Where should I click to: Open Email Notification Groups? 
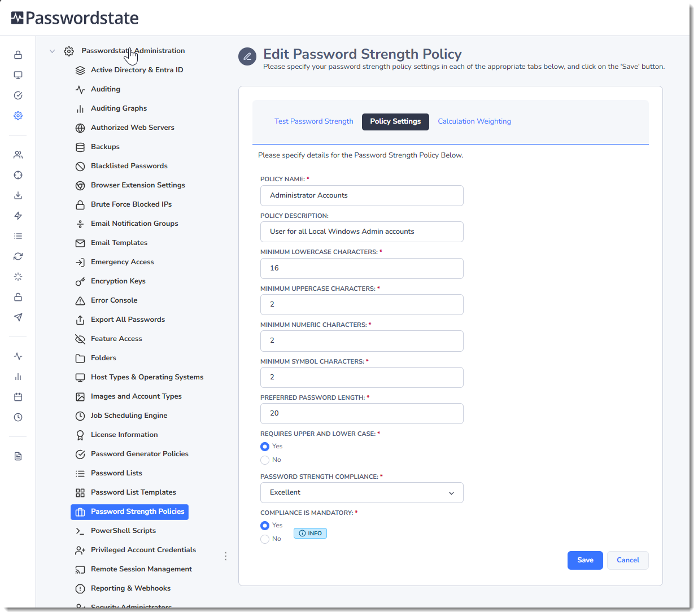[134, 224]
